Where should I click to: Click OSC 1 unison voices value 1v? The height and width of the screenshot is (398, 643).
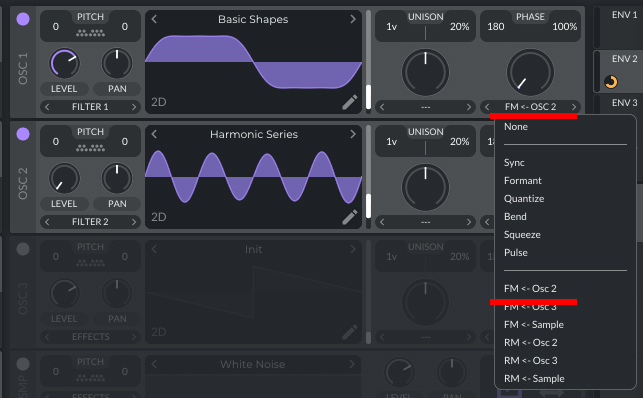392,27
